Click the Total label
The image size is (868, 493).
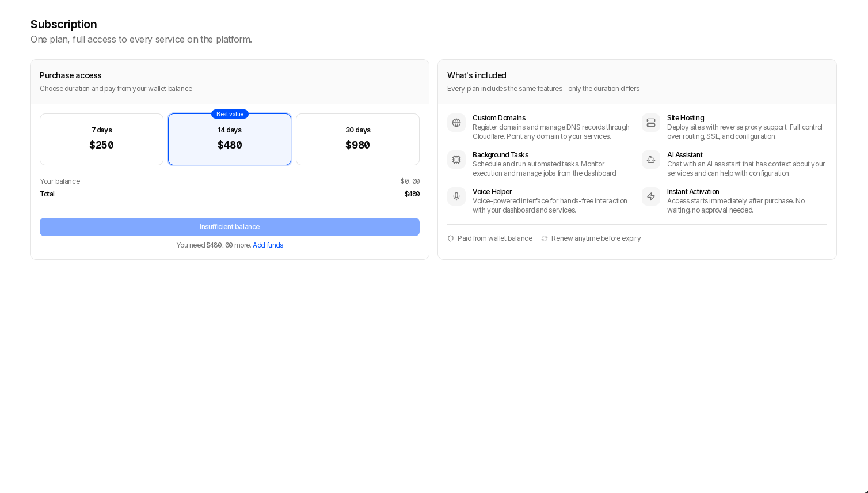[47, 194]
